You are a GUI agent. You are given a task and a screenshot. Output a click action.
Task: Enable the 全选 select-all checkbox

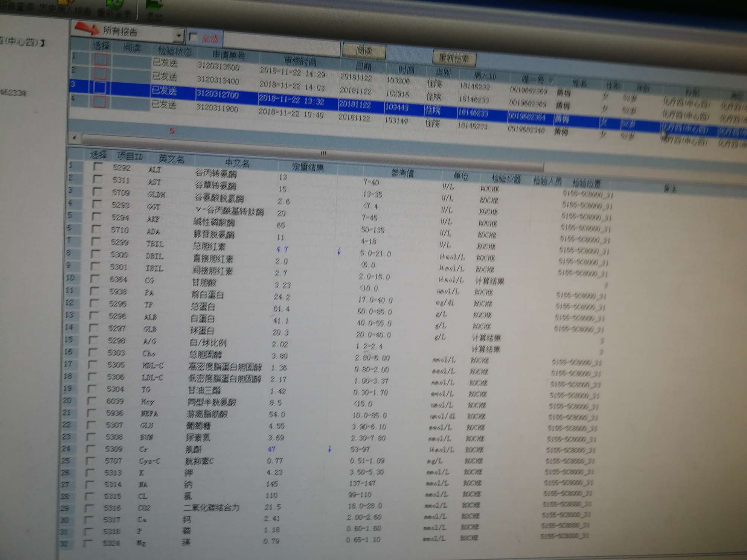[x=192, y=37]
